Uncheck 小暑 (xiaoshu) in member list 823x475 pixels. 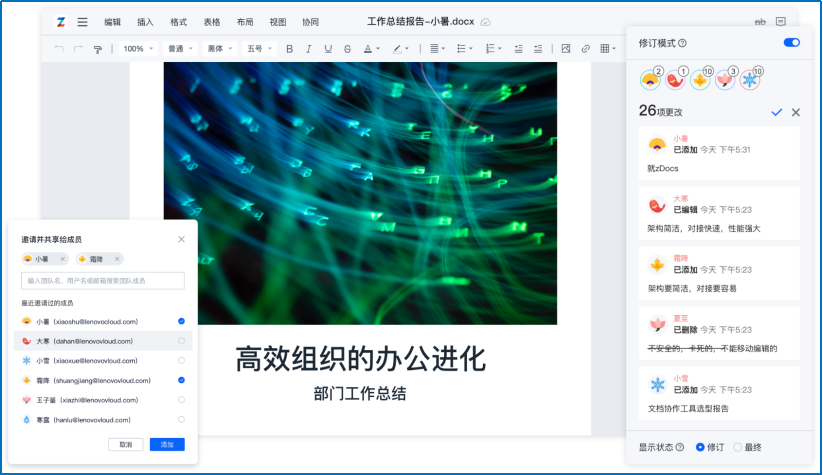[181, 321]
